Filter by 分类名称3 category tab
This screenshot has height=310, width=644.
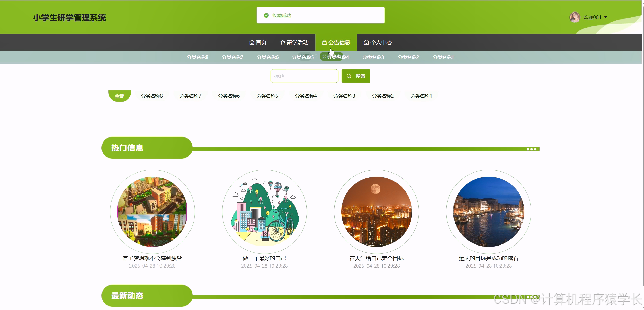pos(344,96)
